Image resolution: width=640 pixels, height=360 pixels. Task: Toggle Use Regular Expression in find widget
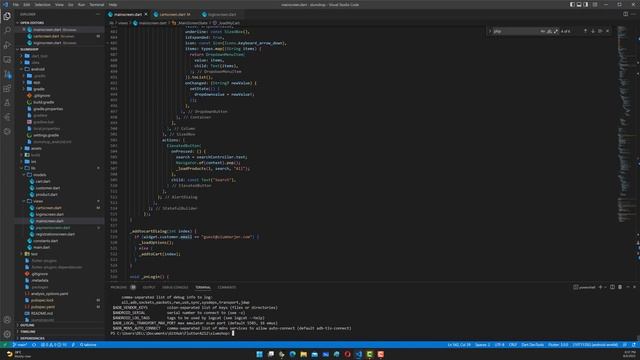pos(556,31)
